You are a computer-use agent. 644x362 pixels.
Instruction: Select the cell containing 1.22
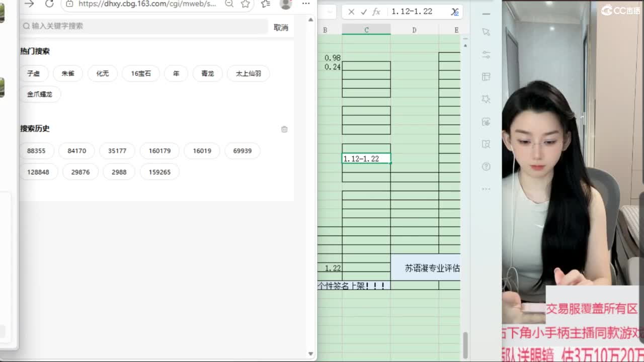pos(330,268)
